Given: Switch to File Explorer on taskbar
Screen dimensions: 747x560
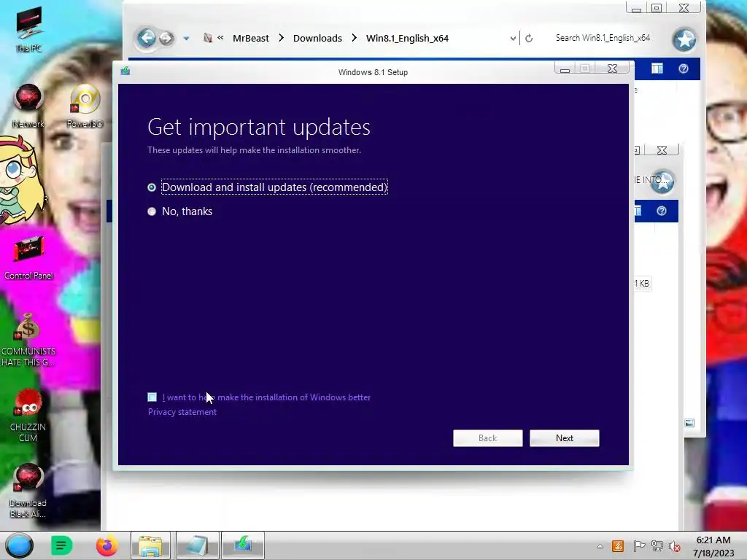Looking at the screenshot, I should click(x=150, y=545).
